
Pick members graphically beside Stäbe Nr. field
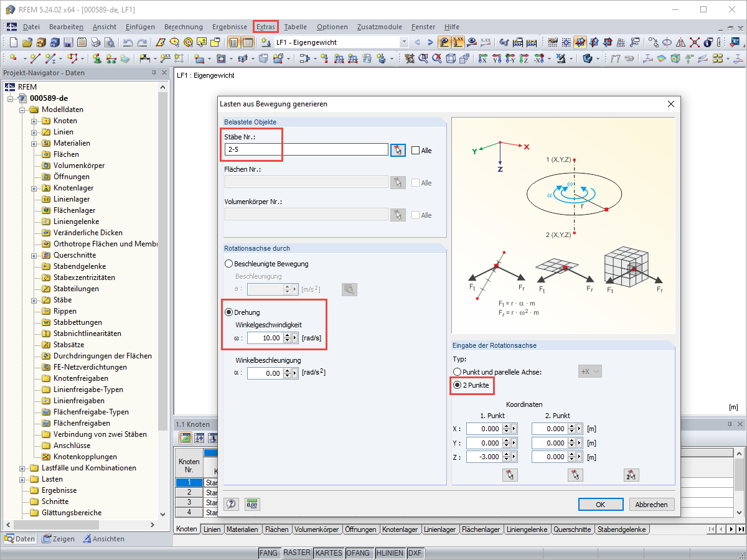pyautogui.click(x=398, y=150)
